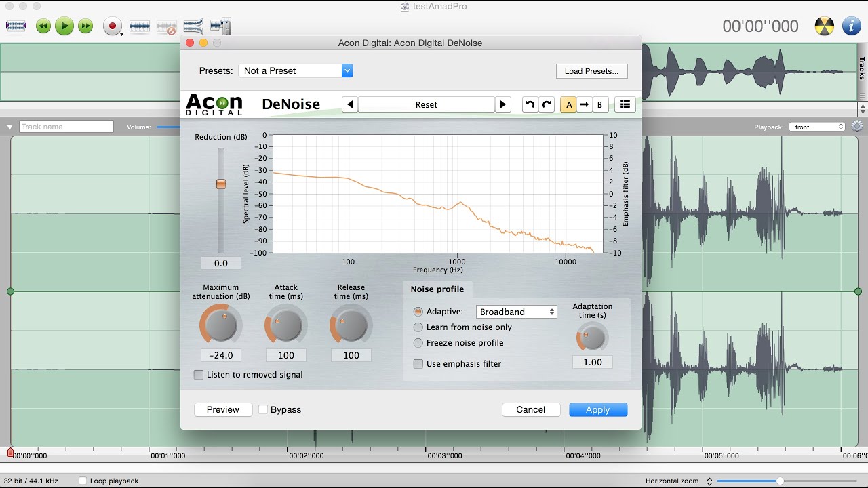Collapse the track disclosure triangle
868x488 pixels.
tap(9, 127)
